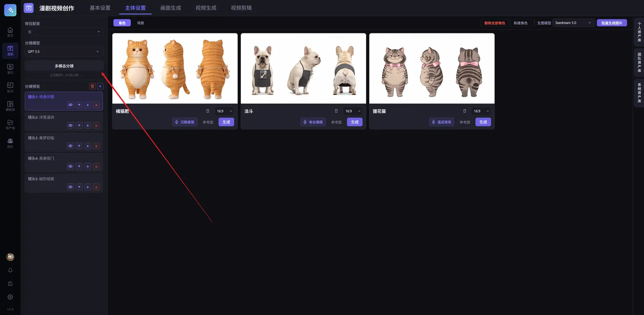The width and height of the screenshot is (644, 315).
Task: Delete the 橘猫肥 character via trash icon
Action: (208, 111)
